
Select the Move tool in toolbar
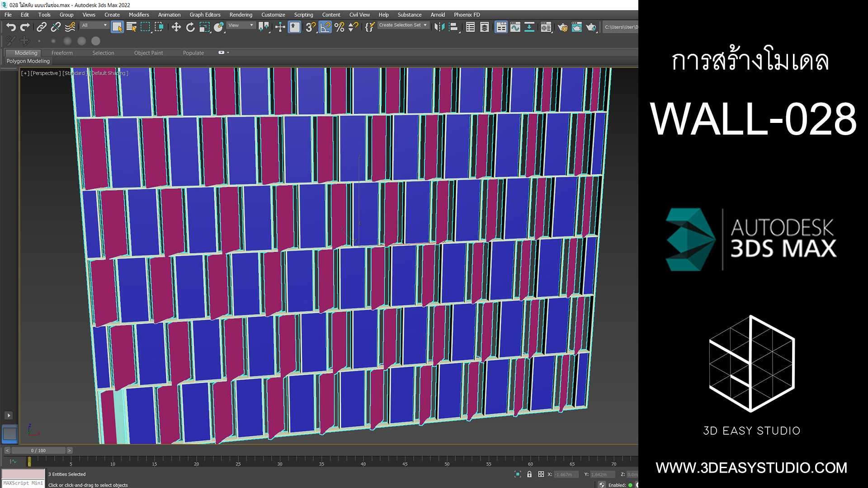coord(176,27)
